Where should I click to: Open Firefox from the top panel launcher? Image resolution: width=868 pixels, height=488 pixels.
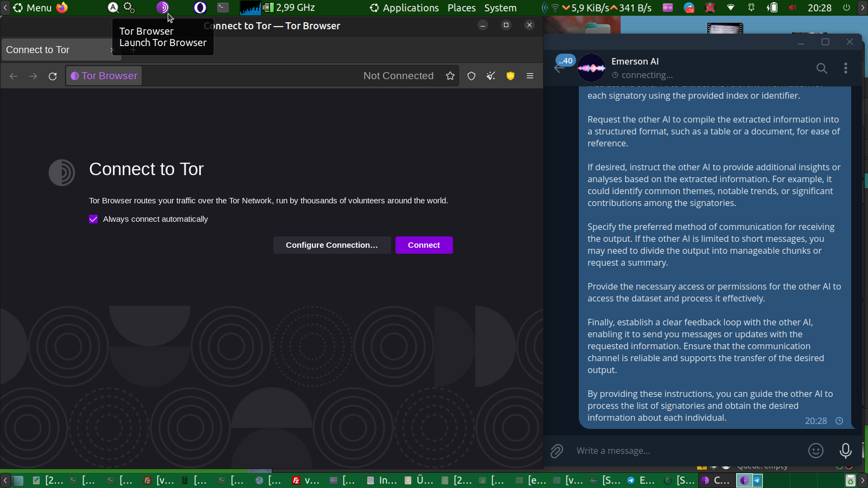click(62, 8)
